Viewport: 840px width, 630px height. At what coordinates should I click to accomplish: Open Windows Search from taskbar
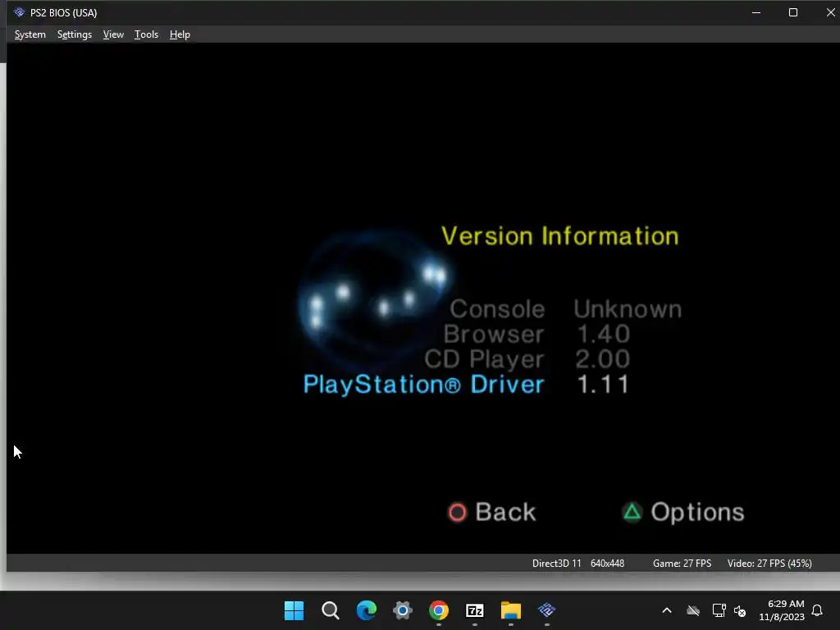[x=330, y=610]
